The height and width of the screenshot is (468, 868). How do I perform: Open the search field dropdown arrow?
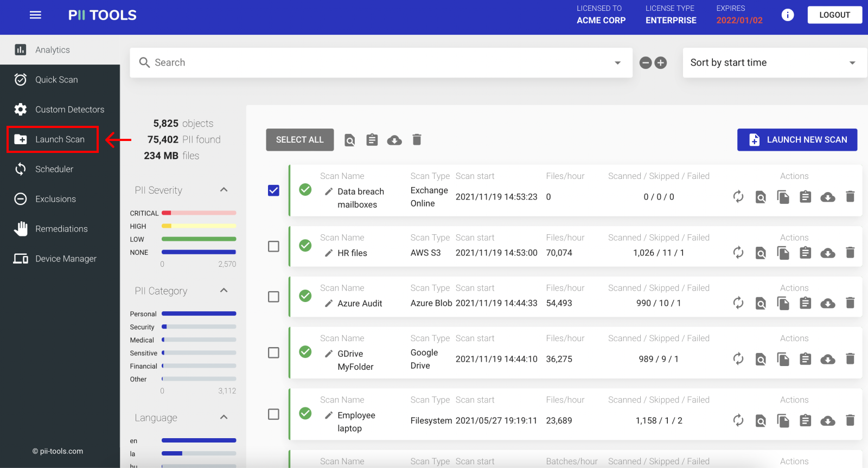pos(617,63)
